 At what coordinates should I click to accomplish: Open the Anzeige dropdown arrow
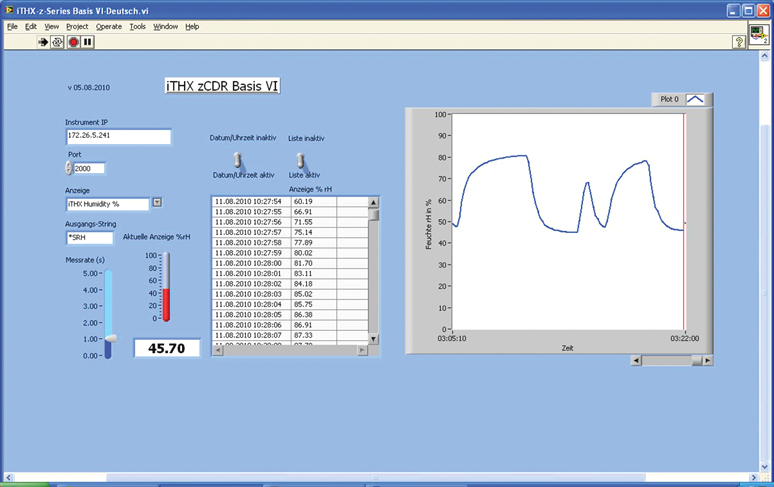pyautogui.click(x=157, y=202)
